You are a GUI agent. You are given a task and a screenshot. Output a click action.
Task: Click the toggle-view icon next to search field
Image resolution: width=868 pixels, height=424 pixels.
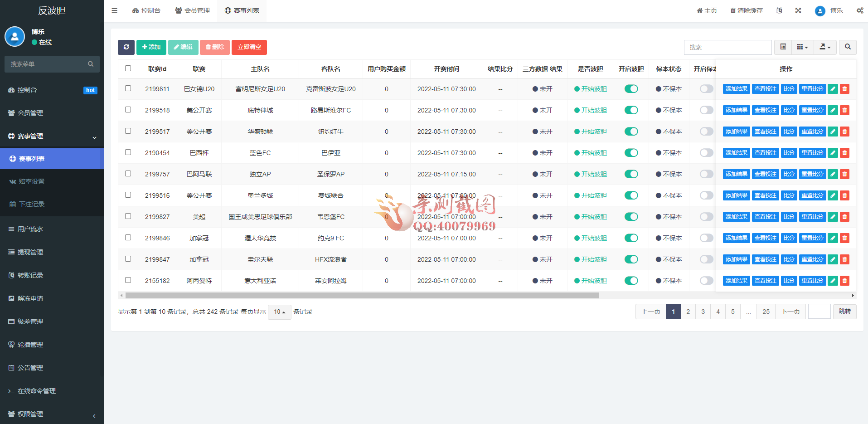click(782, 47)
